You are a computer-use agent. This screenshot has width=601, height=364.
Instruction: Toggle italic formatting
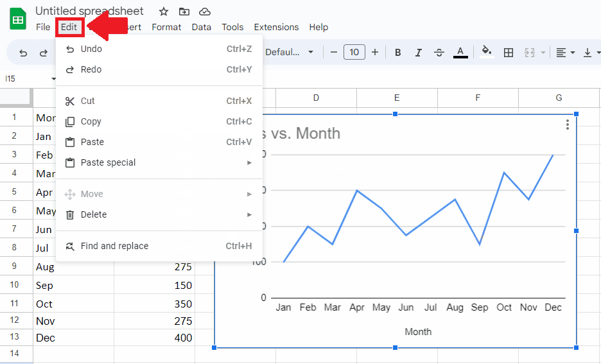point(419,53)
